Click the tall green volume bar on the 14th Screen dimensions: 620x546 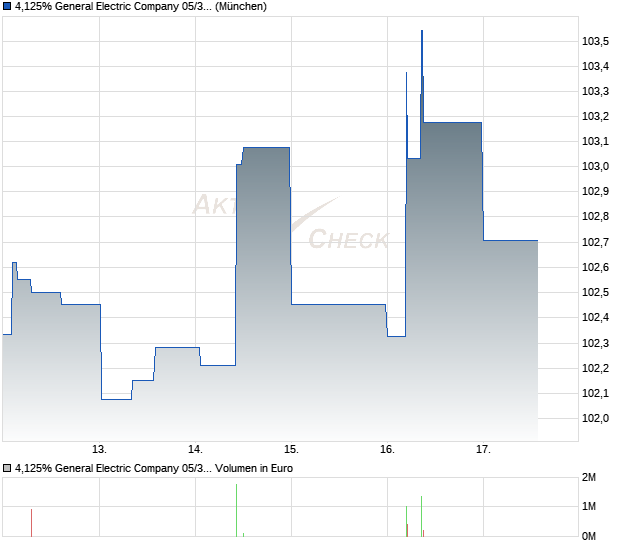236,510
